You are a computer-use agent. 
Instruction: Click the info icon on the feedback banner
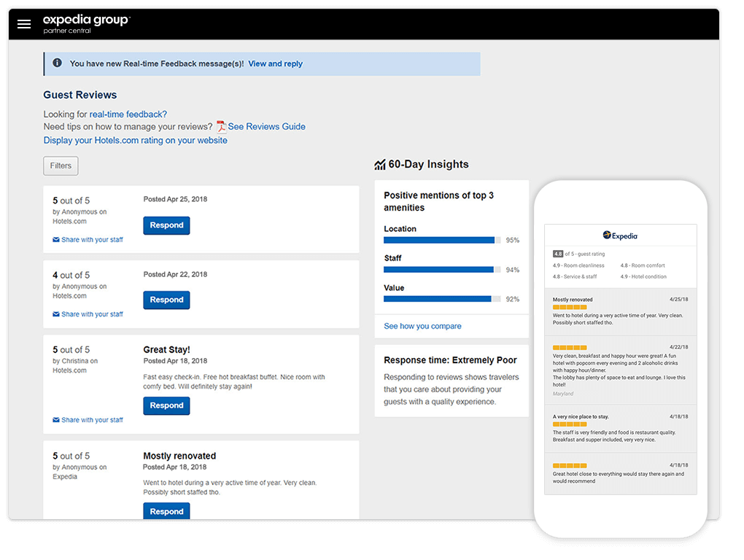pyautogui.click(x=57, y=63)
